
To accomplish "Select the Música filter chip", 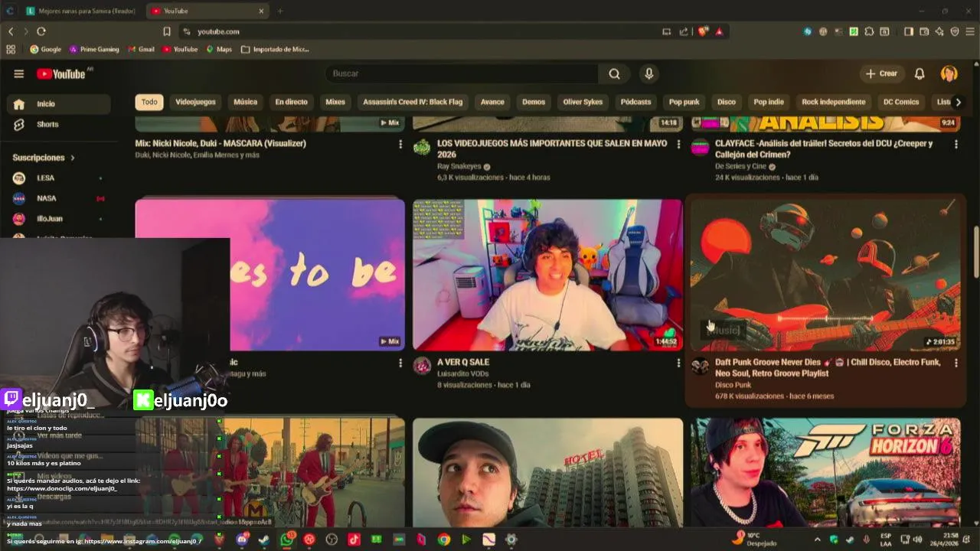I will tap(245, 102).
